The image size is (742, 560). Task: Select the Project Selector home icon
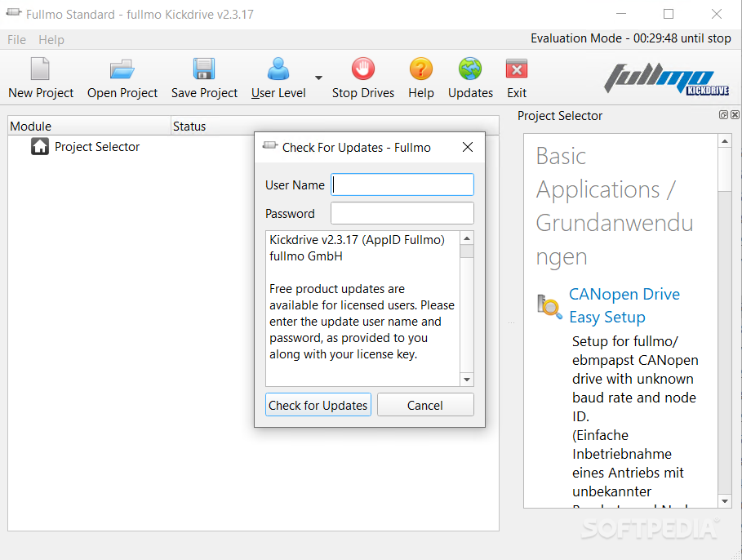[40, 146]
